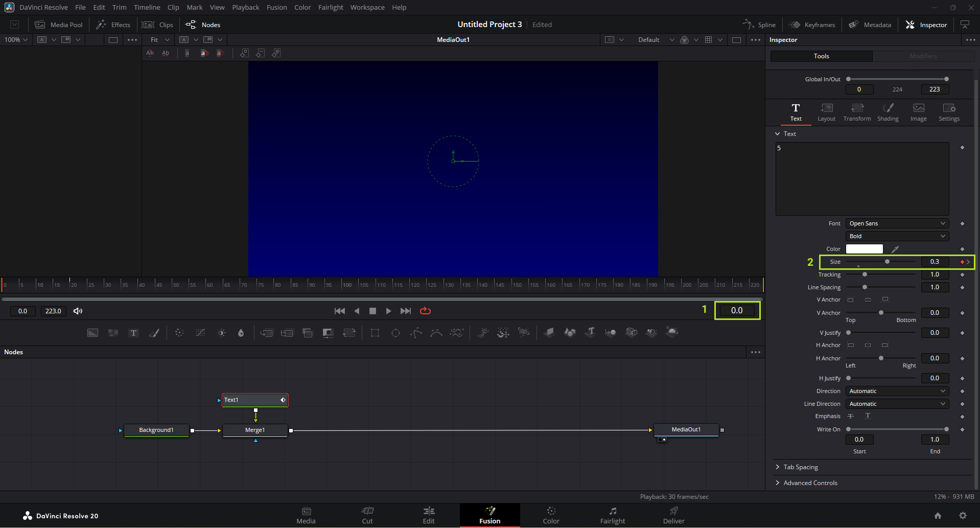Add a Text tool from the toolbar
980x528 pixels.
tap(133, 333)
